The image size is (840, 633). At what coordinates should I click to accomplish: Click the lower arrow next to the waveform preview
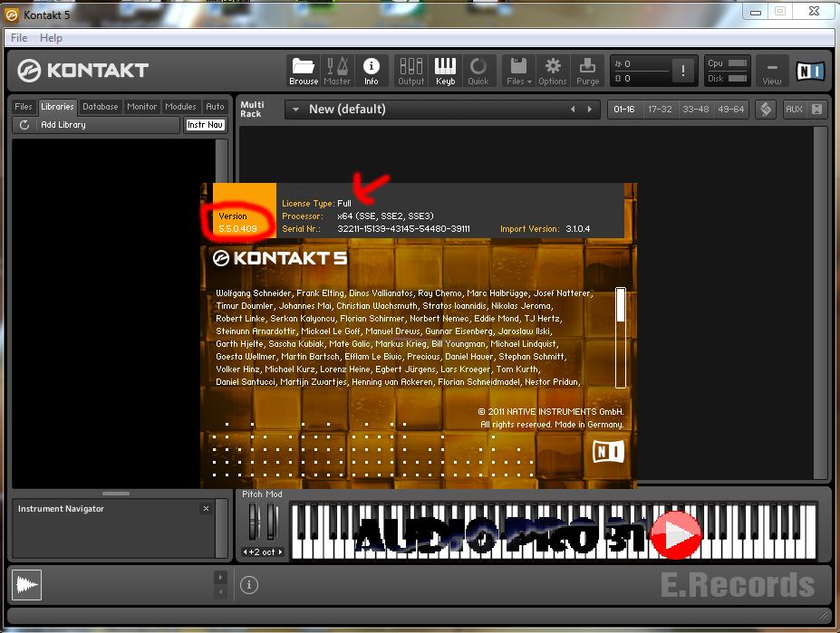pos(221,591)
